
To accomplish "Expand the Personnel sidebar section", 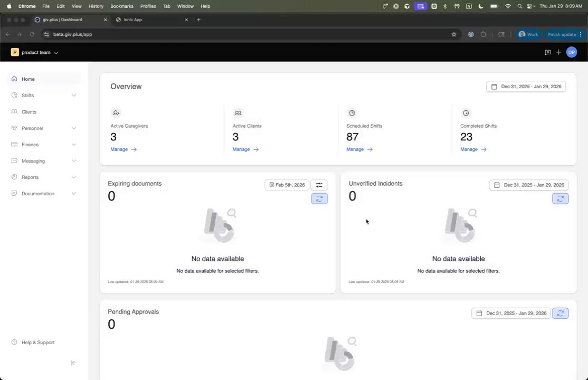I will tap(74, 128).
